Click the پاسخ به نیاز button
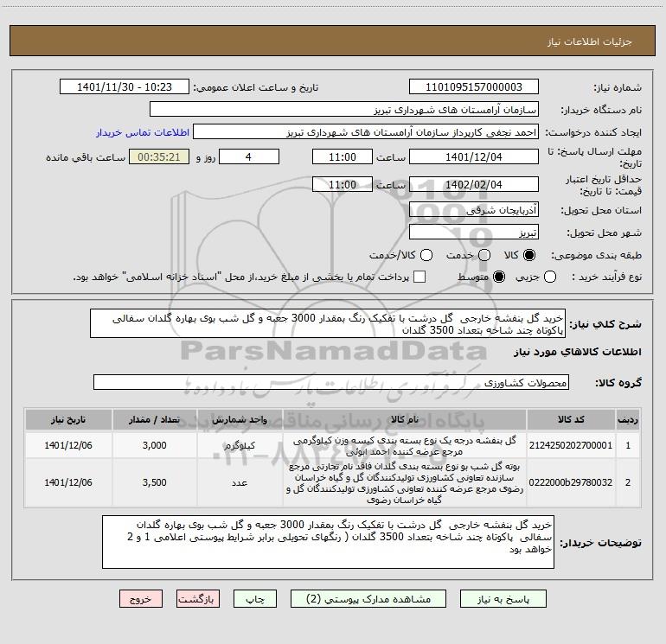Image resolution: width=666 pixels, height=644 pixels. pos(503,598)
